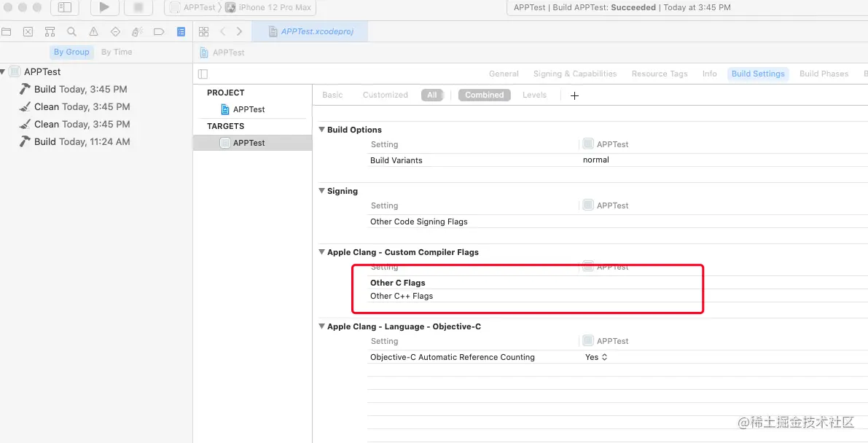This screenshot has height=443, width=868.
Task: Open related items grid menu in editor
Action: point(204,31)
